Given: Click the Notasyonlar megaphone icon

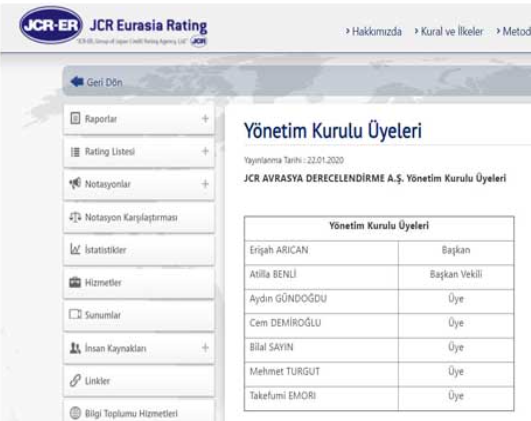Looking at the screenshot, I should pyautogui.click(x=75, y=184).
